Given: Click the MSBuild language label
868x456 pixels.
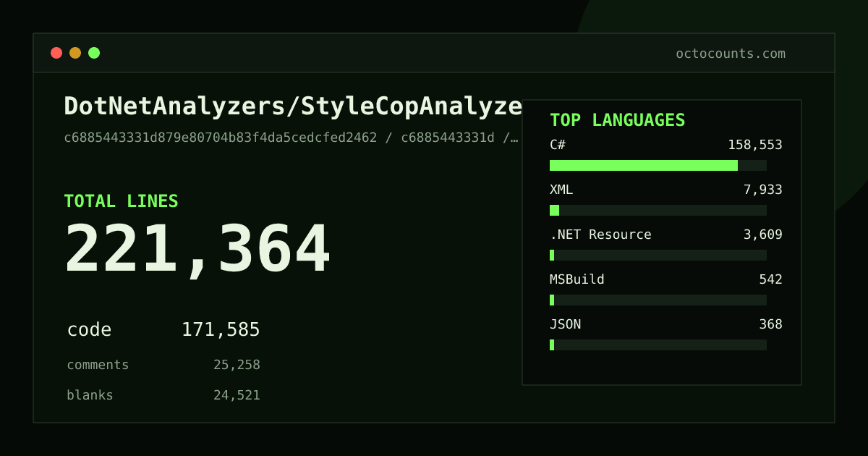Looking at the screenshot, I should [577, 279].
